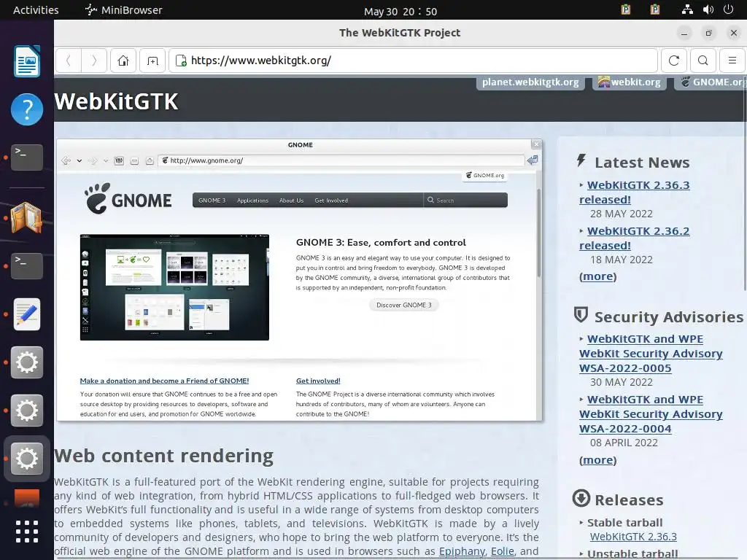Viewport: 747px width, 560px height.
Task: Open the WebKitGTK 2.36.2 released! news link
Action: 635,238
